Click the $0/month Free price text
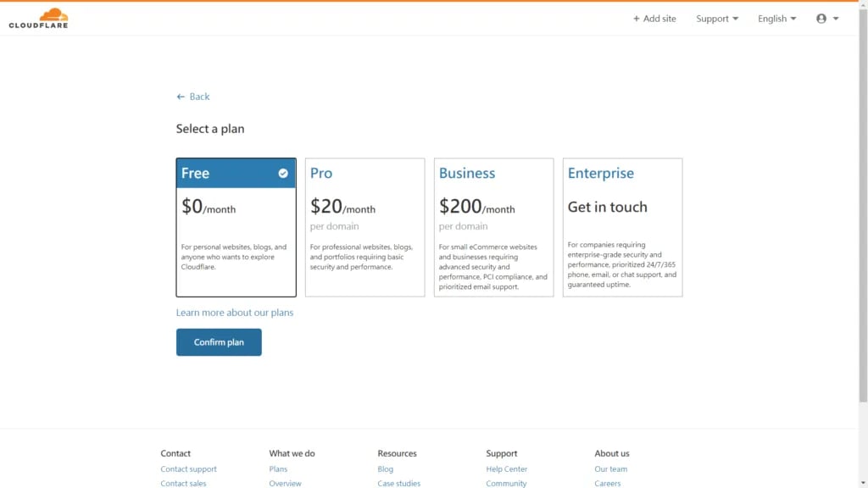This screenshot has width=868, height=488. (209, 207)
